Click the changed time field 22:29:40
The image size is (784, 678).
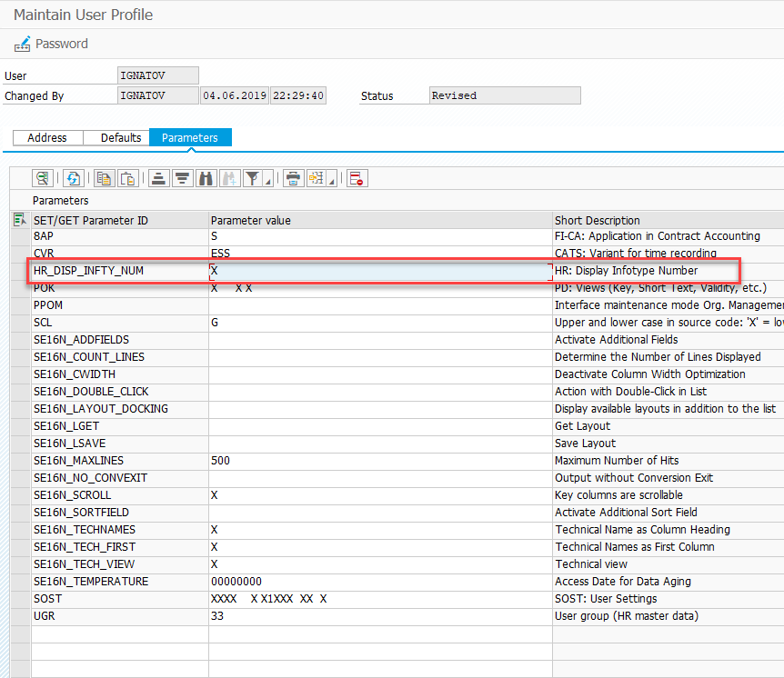pyautogui.click(x=298, y=95)
